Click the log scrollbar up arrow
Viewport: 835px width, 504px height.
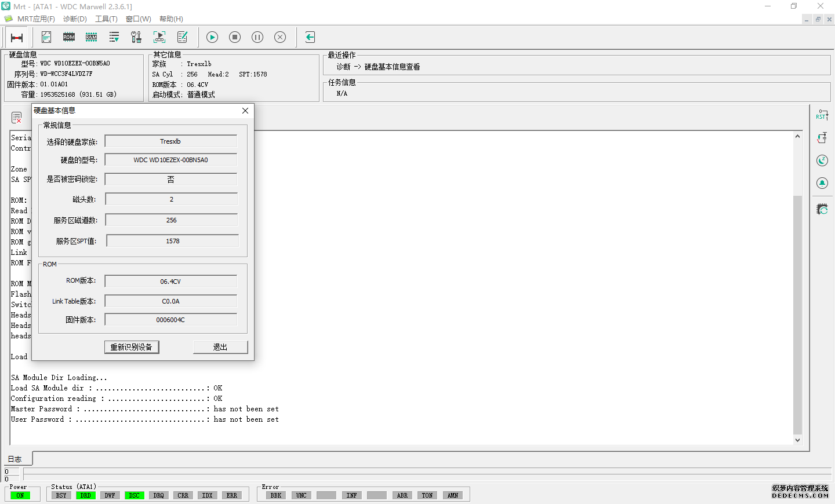tap(798, 137)
